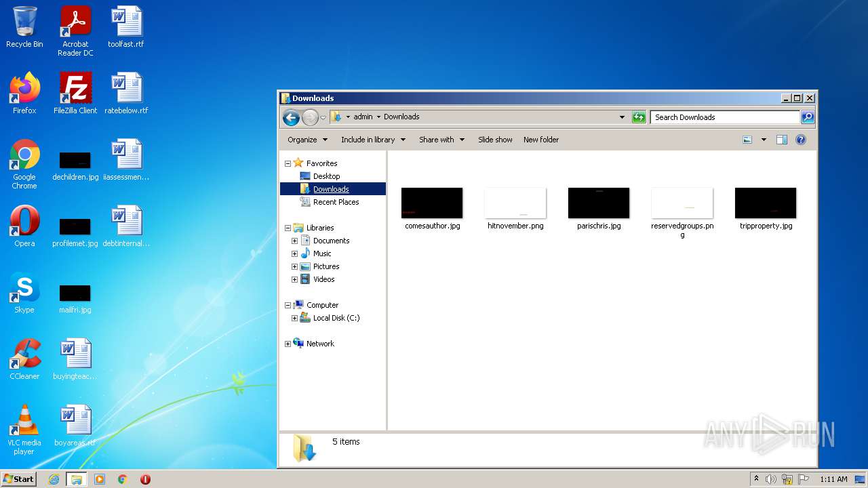The width and height of the screenshot is (868, 488).
Task: Click the Explorer Forward navigation arrow
Action: tap(310, 117)
